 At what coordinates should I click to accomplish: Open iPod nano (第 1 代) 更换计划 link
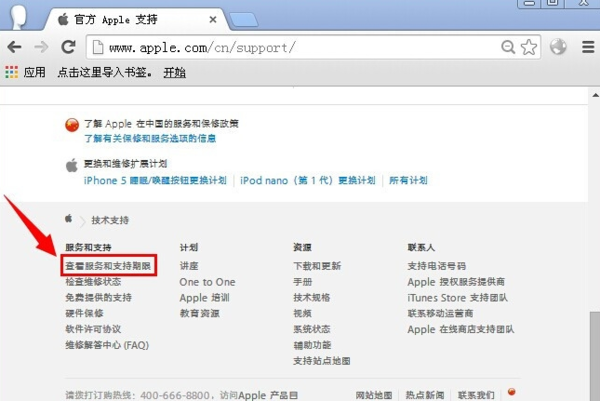pyautogui.click(x=308, y=180)
